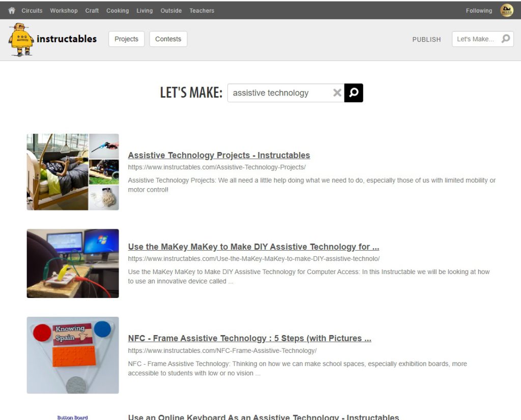
Task: Open the Teachers section
Action: click(201, 11)
